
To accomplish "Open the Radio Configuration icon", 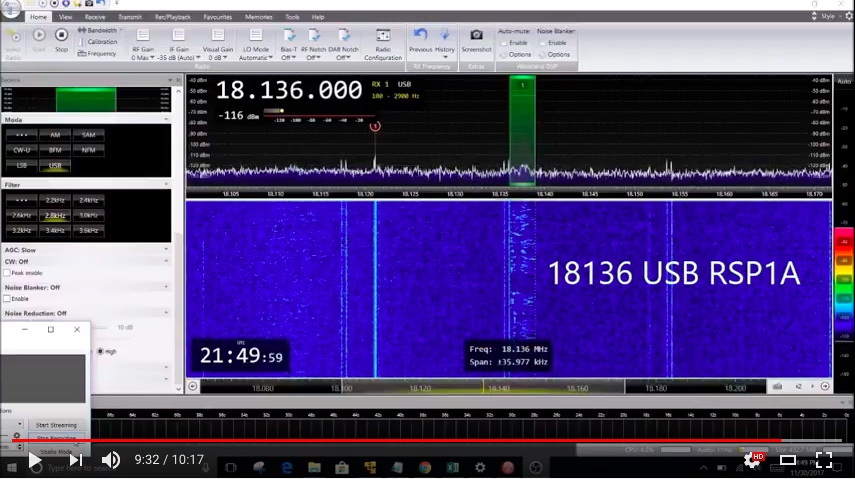I will pyautogui.click(x=383, y=35).
